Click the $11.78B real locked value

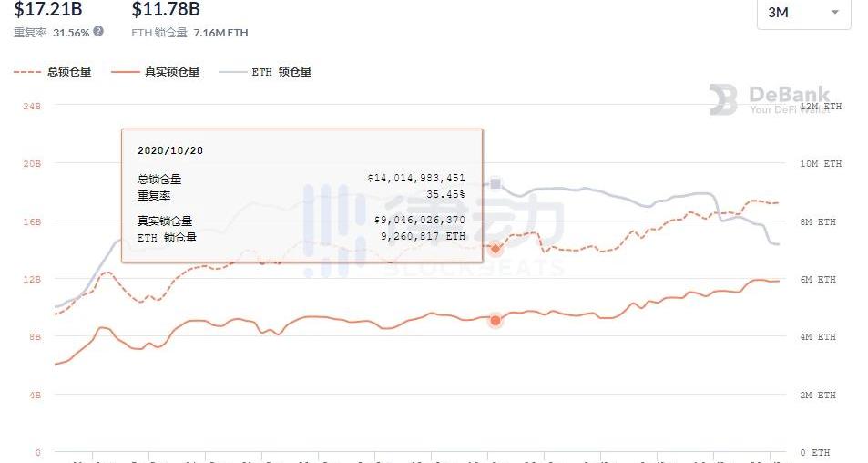[x=166, y=9]
